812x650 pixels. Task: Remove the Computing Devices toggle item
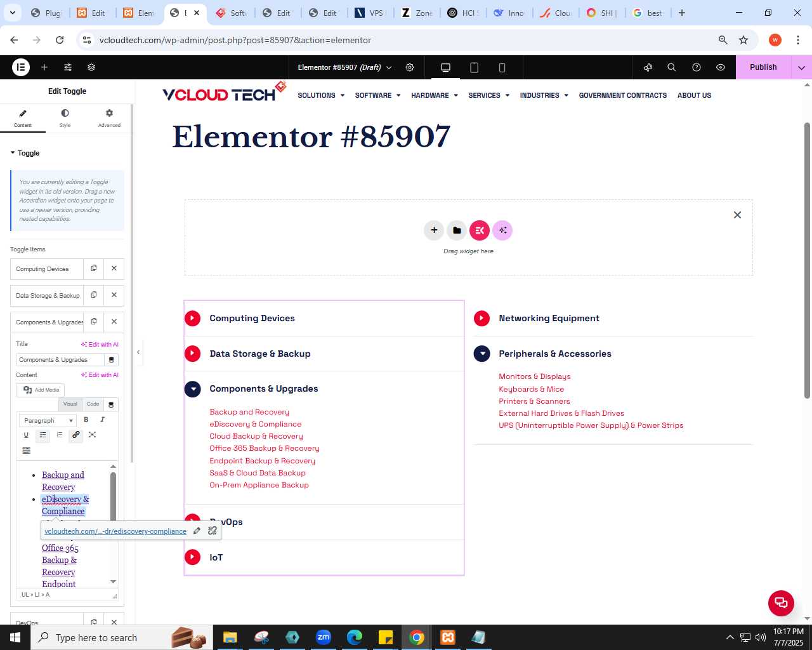tap(114, 269)
